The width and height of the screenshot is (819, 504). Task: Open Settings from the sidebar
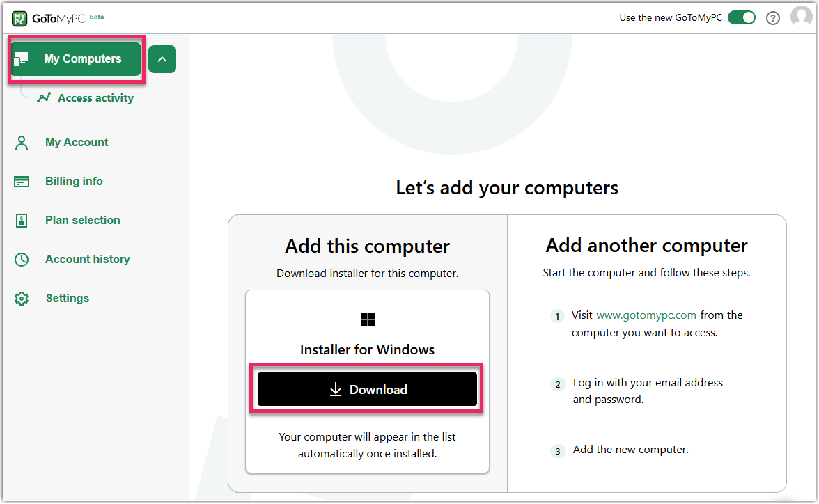(68, 298)
